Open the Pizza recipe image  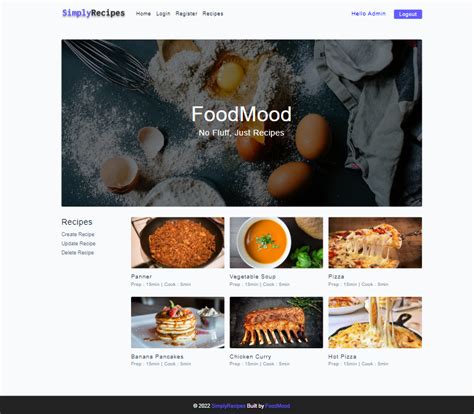point(375,243)
